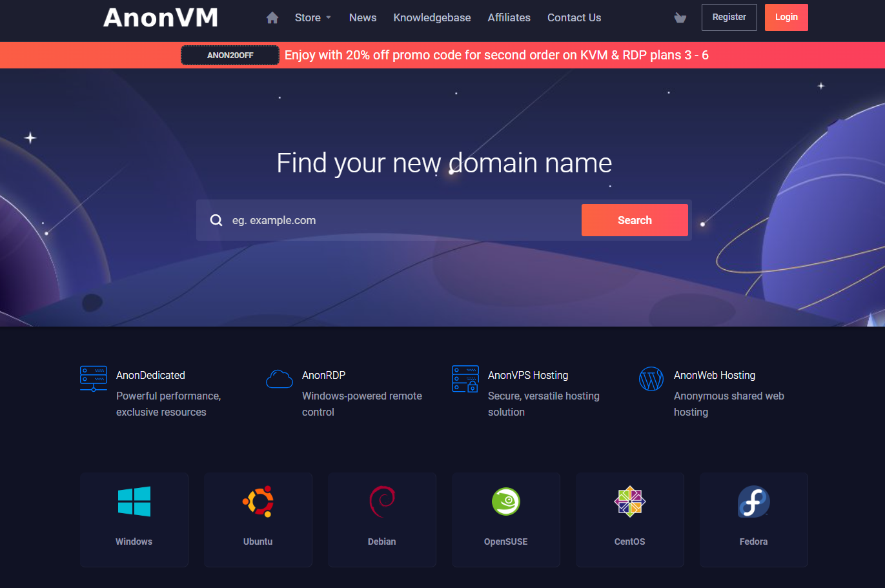Click the Fedora operating system icon
The image size is (885, 588).
coord(753,502)
